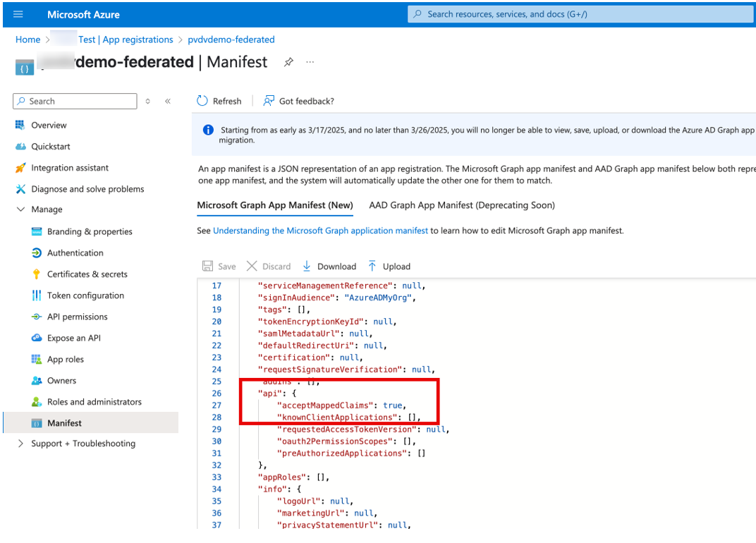Click the magnifier icon in global search
The height and width of the screenshot is (543, 756).
(x=417, y=14)
